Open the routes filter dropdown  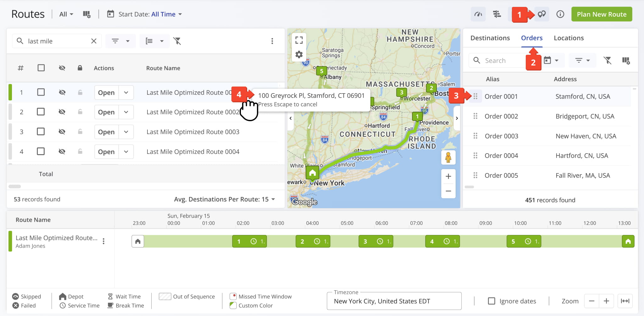(121, 41)
